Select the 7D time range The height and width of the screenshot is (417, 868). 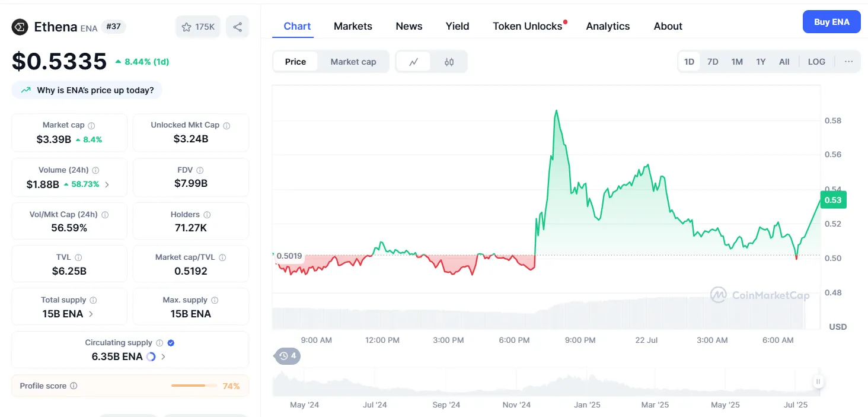[713, 62]
